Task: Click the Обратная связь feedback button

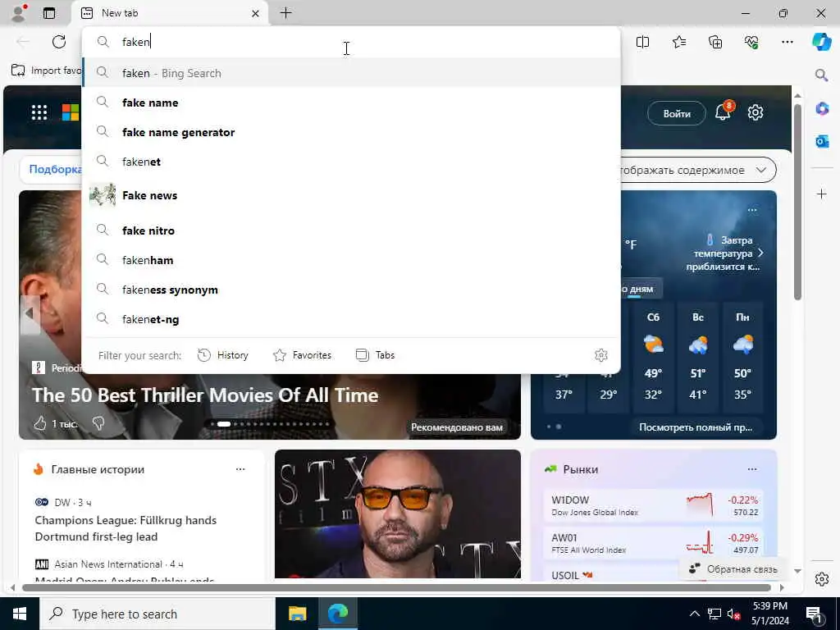Action: click(x=733, y=569)
